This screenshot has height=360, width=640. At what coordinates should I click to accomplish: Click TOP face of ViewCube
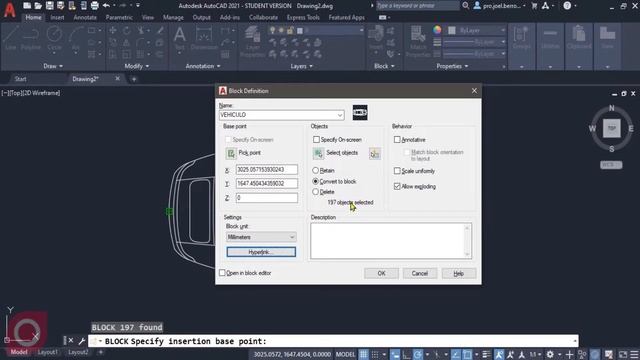tap(611, 128)
